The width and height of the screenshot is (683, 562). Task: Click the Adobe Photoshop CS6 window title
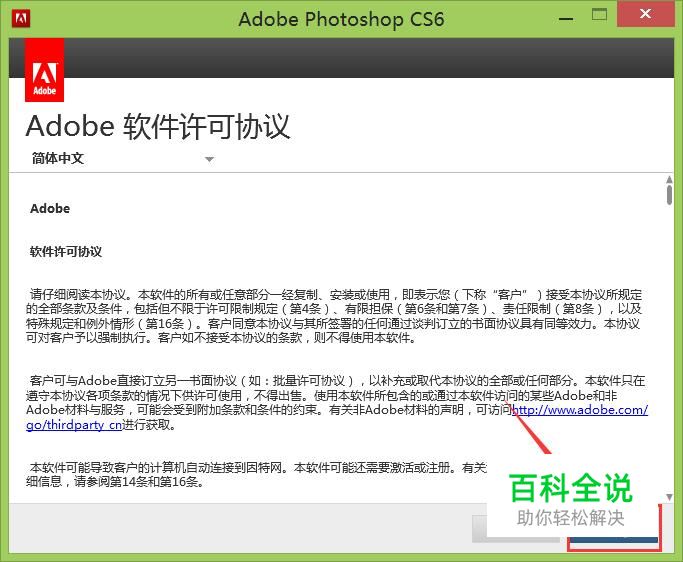(x=342, y=19)
